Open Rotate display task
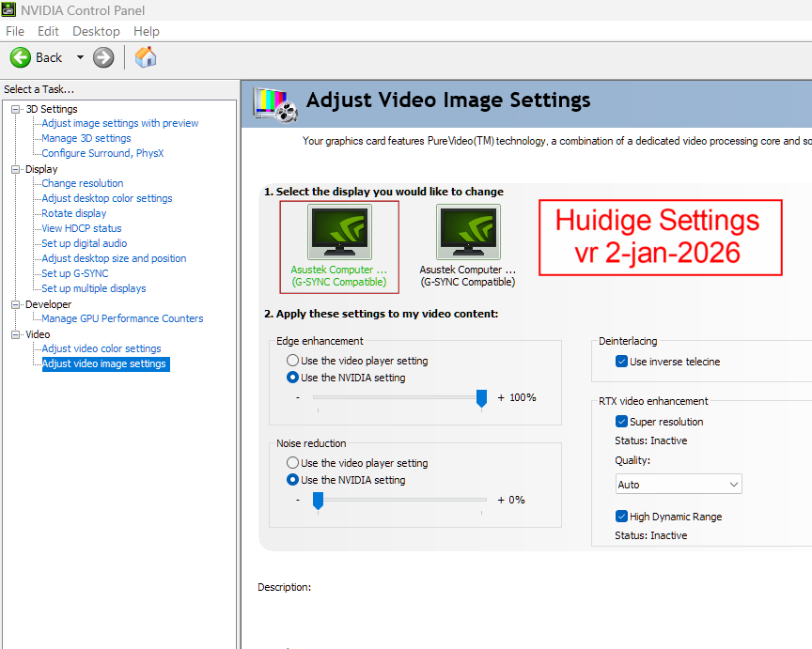This screenshot has width=812, height=649. click(73, 213)
